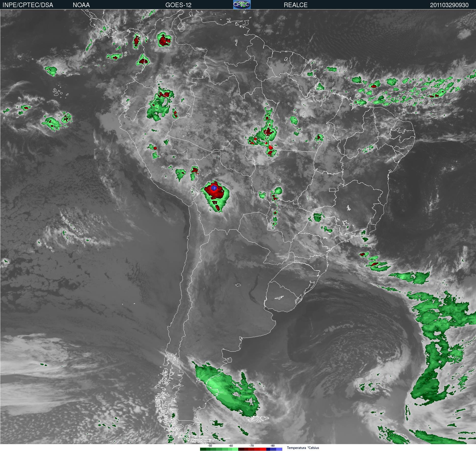Click the navy blue swatch on the scale

pos(268,449)
